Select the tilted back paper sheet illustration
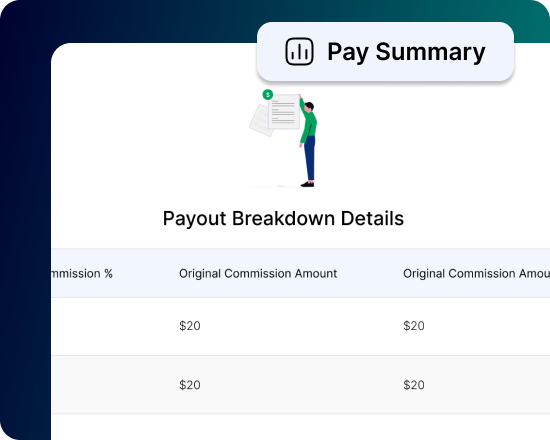 [260, 120]
